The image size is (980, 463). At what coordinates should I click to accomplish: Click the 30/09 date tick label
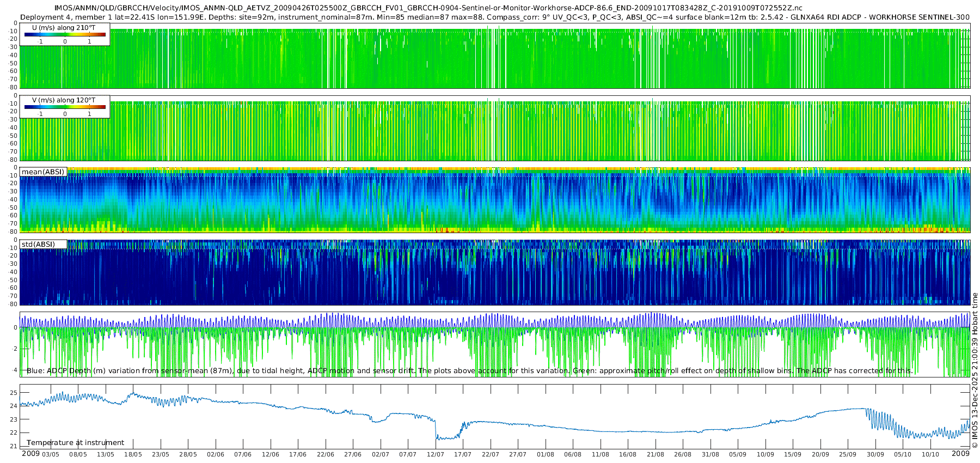875,454
